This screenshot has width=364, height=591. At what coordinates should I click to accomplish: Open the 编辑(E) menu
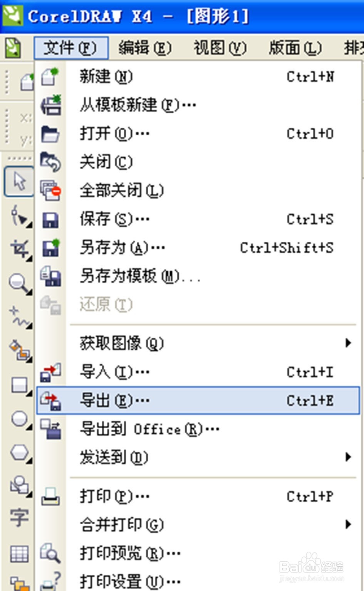[x=145, y=48]
